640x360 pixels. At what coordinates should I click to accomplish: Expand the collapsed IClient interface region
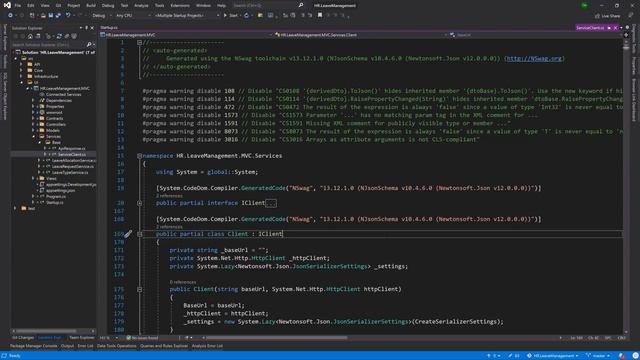coord(140,203)
